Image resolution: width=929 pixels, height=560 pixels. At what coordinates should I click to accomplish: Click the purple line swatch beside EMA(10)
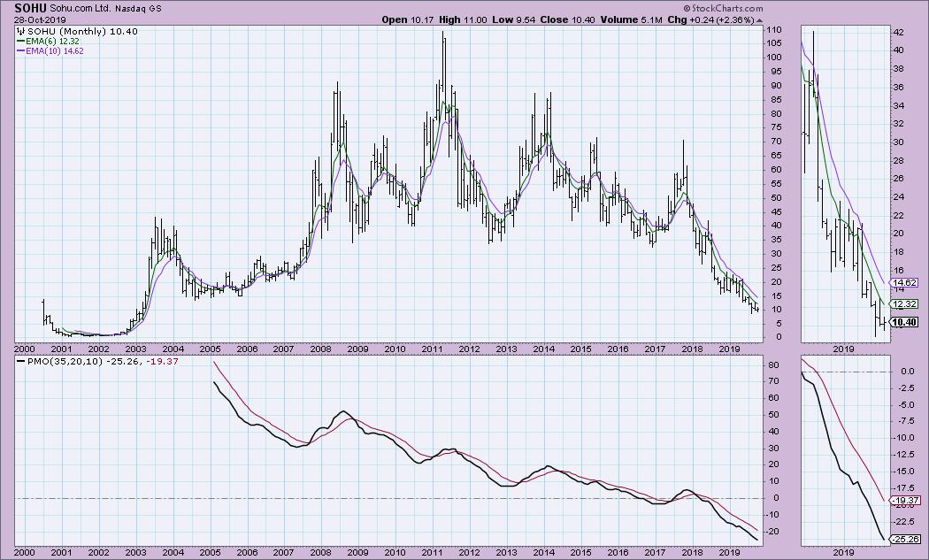20,51
